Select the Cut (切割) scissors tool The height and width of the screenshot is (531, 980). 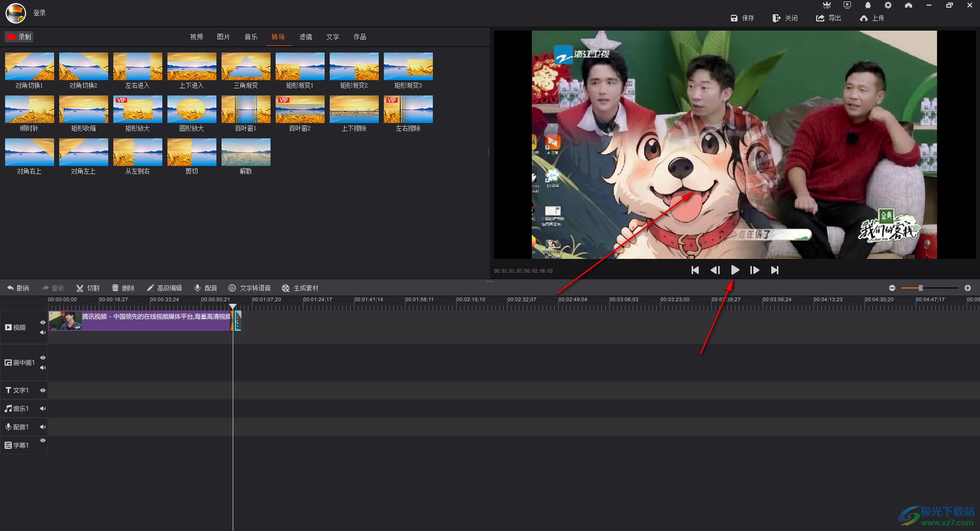[88, 288]
